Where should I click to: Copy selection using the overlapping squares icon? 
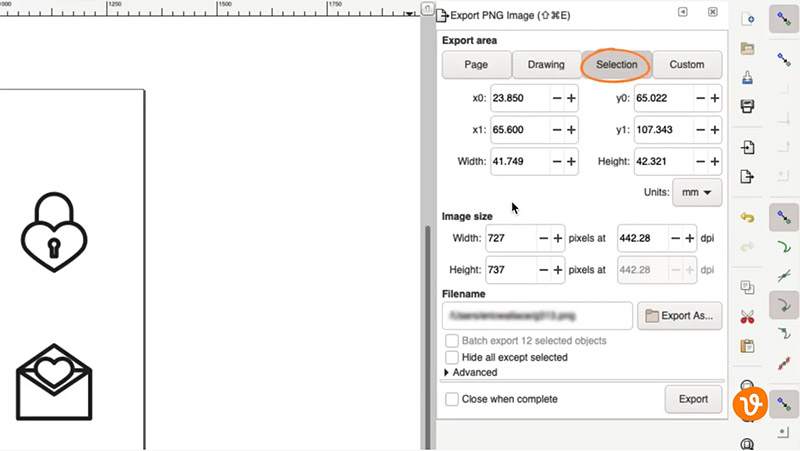(747, 288)
